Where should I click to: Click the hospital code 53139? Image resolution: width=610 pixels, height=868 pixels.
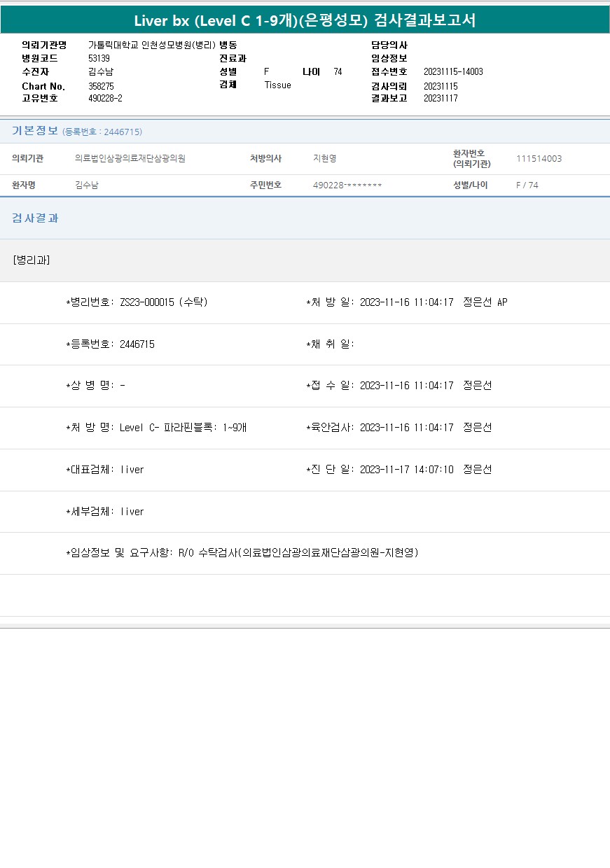(x=99, y=59)
